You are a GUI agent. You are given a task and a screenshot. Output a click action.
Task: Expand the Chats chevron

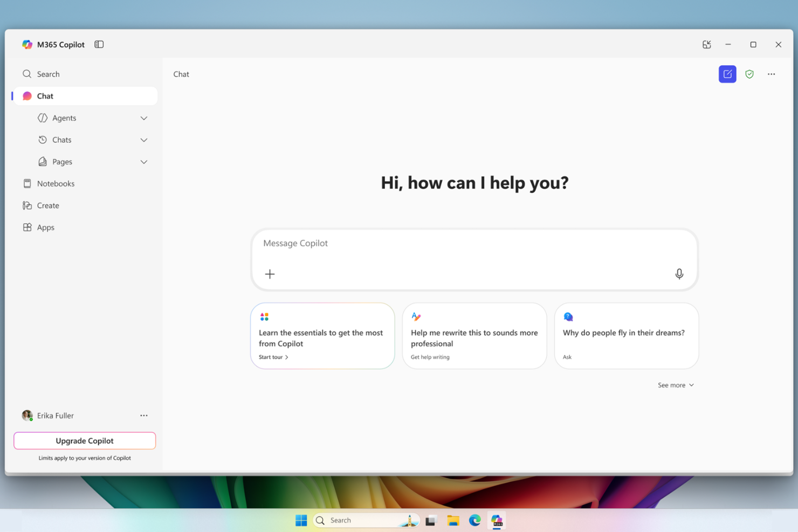point(144,140)
